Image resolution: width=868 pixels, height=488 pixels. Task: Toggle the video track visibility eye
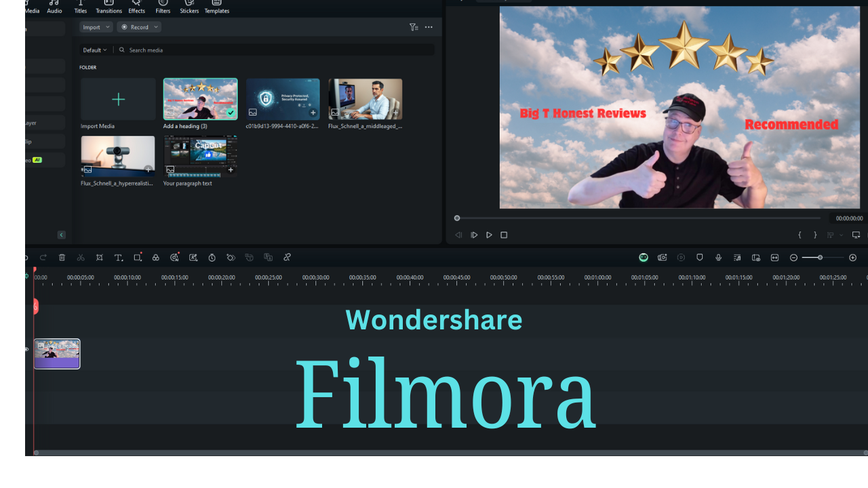(27, 349)
